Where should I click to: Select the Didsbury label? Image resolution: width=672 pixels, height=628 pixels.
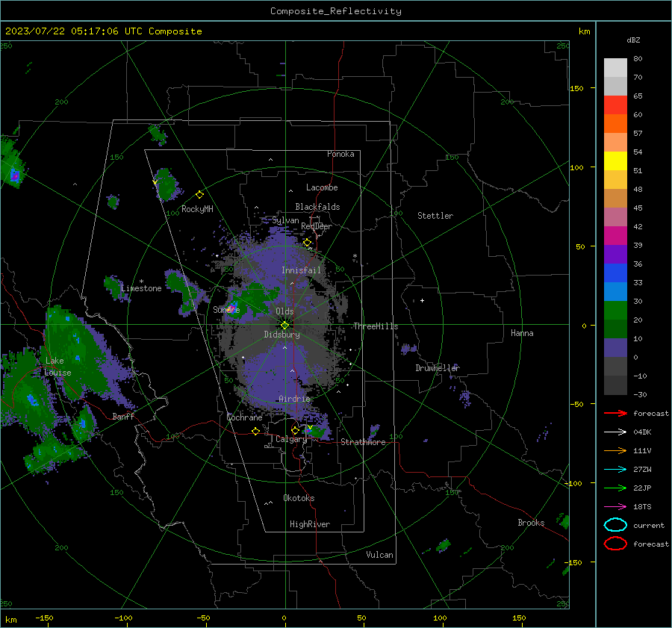point(281,335)
